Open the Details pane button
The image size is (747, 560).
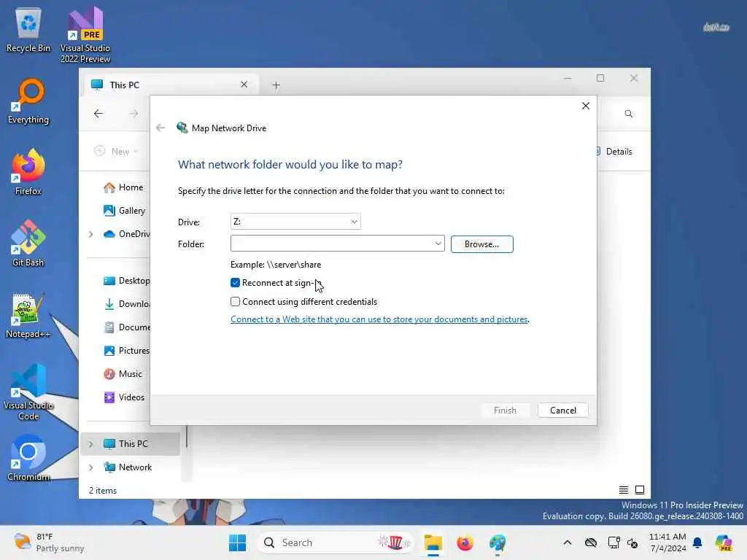pyautogui.click(x=614, y=152)
